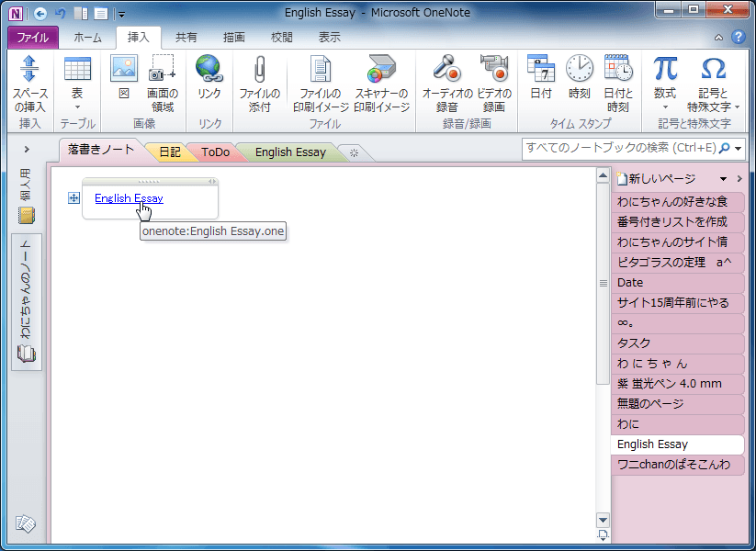Open the リンク (Link) dialog

point(209,77)
